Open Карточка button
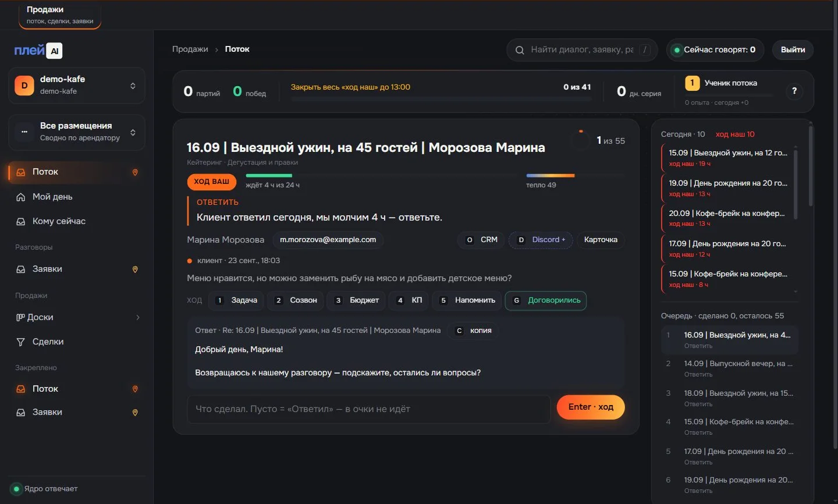Screen dimensions: 838x504 [x=601, y=240]
